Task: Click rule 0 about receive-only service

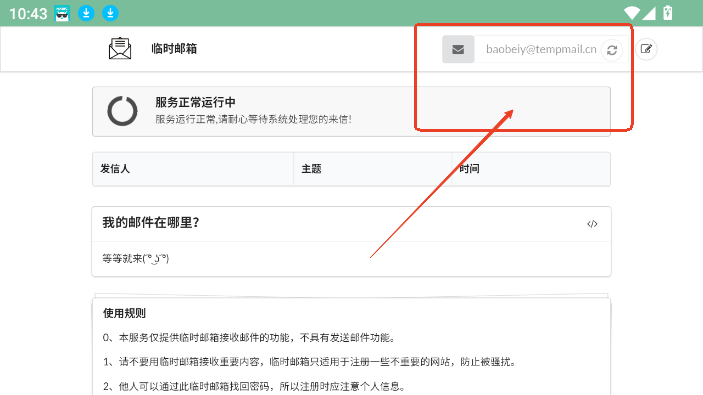Action: point(249,338)
